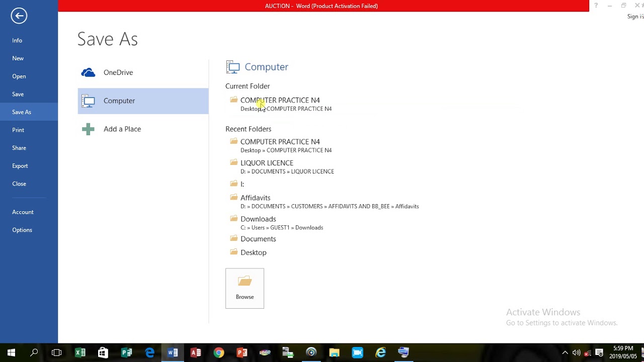Open the network status tray icon
Image resolution: width=644 pixels, height=362 pixels.
click(x=588, y=352)
